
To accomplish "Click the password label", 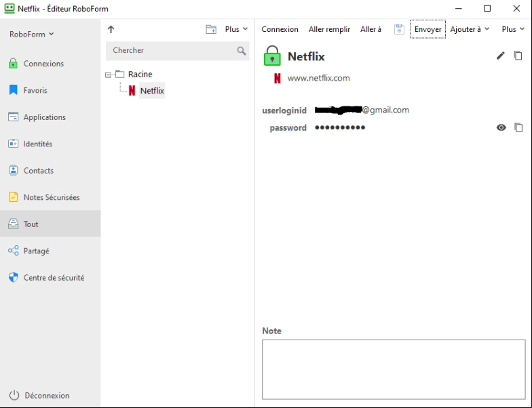I will (288, 127).
